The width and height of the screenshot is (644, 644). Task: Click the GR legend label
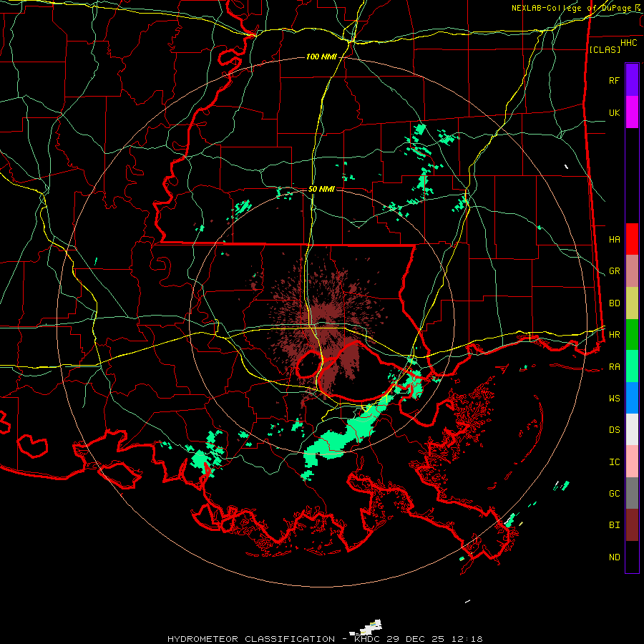click(615, 271)
